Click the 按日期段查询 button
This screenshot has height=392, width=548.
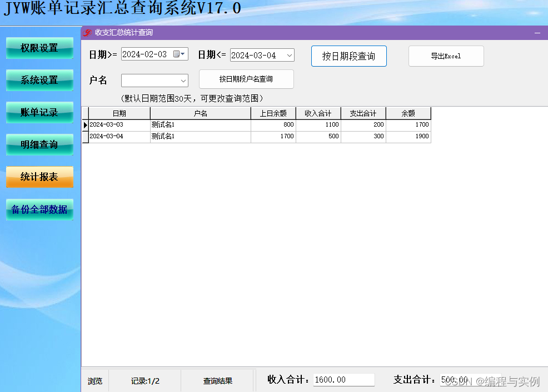tap(349, 56)
